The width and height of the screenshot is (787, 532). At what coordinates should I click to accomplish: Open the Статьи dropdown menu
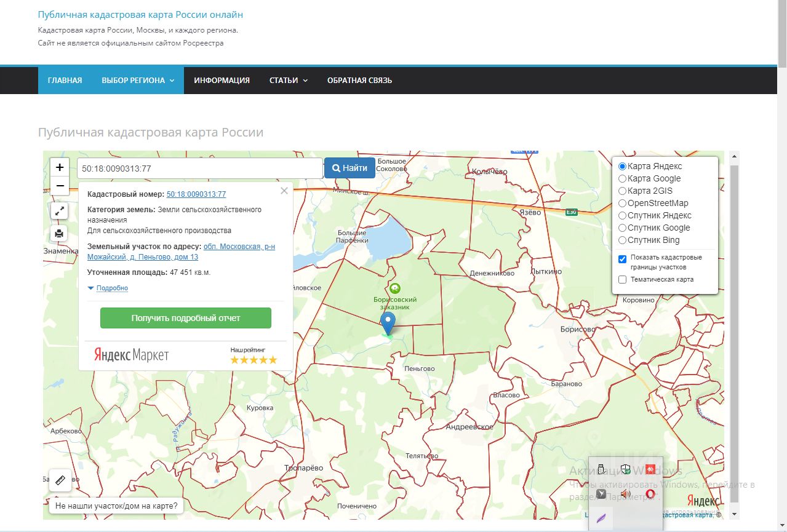click(288, 80)
